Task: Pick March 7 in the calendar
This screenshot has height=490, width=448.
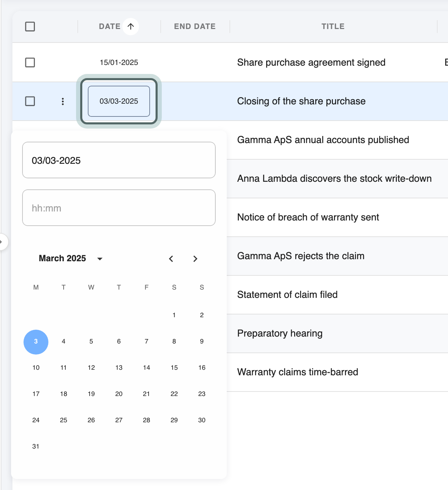Action: point(147,341)
